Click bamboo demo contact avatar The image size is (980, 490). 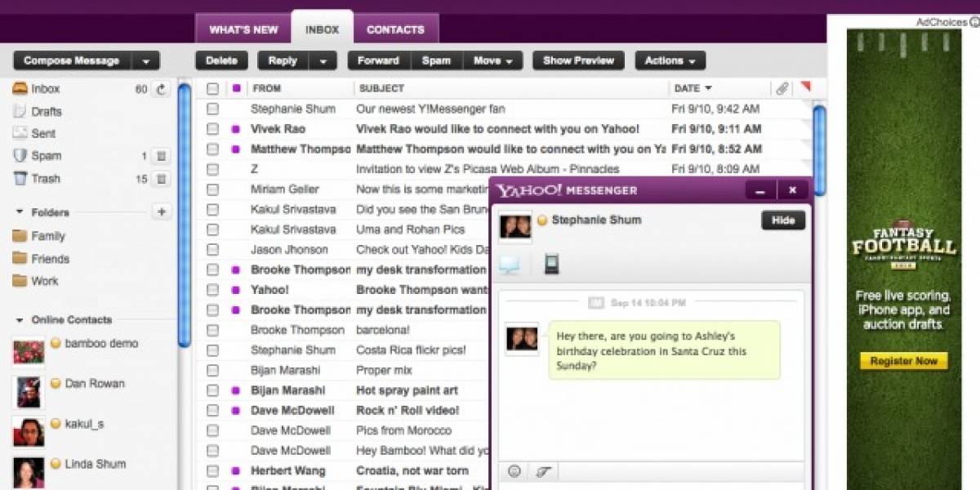pyautogui.click(x=29, y=351)
